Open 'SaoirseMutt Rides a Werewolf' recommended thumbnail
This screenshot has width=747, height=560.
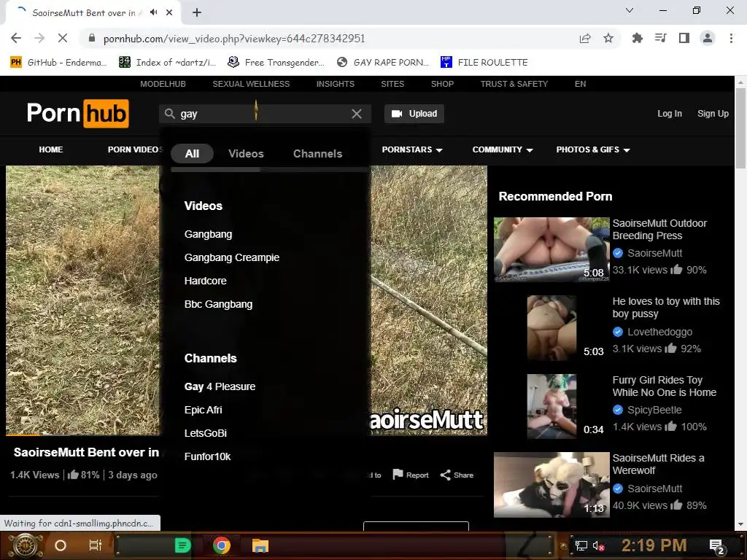click(x=551, y=485)
